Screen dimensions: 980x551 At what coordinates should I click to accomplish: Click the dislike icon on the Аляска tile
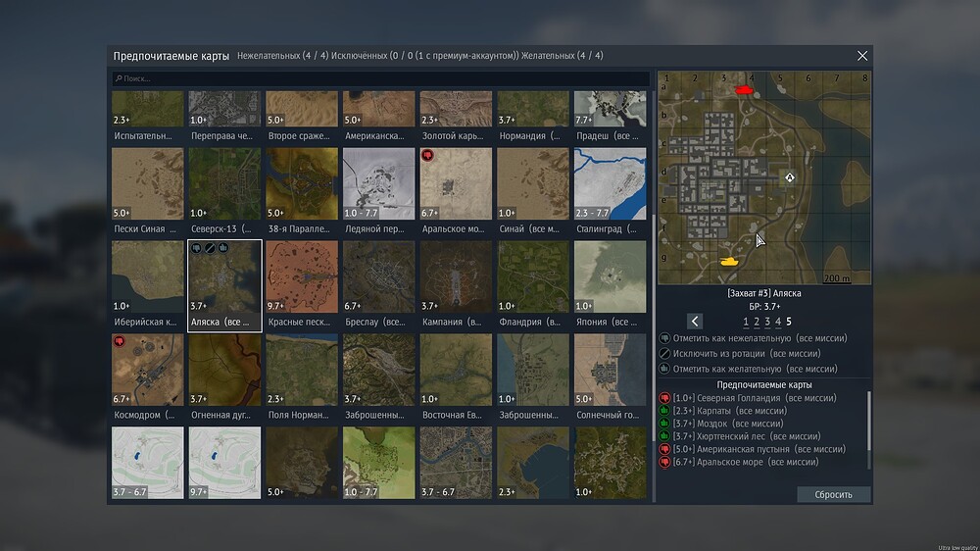196,249
